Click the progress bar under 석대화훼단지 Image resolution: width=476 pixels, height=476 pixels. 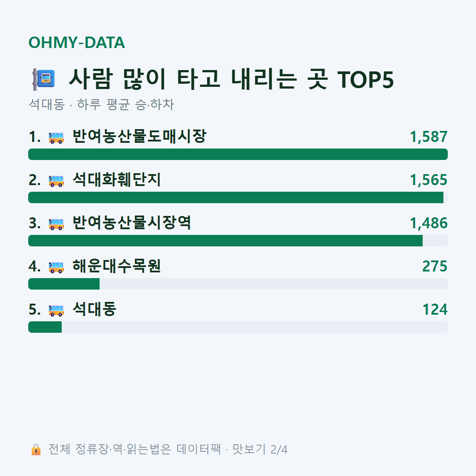(238, 197)
